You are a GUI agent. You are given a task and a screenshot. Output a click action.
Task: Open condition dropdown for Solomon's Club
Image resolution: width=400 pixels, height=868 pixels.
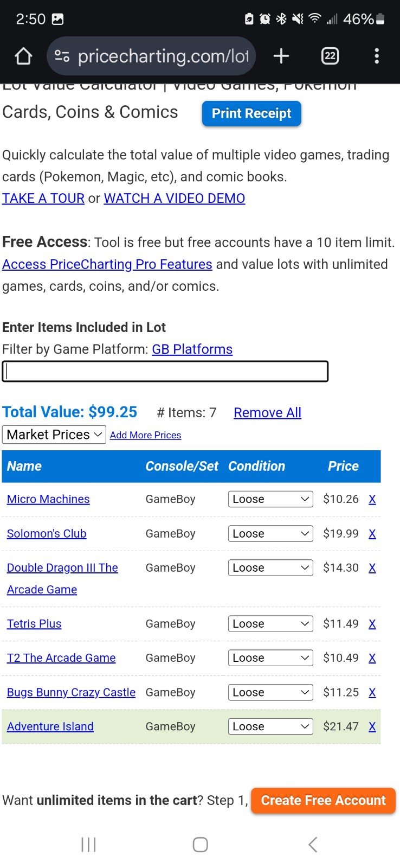[270, 534]
